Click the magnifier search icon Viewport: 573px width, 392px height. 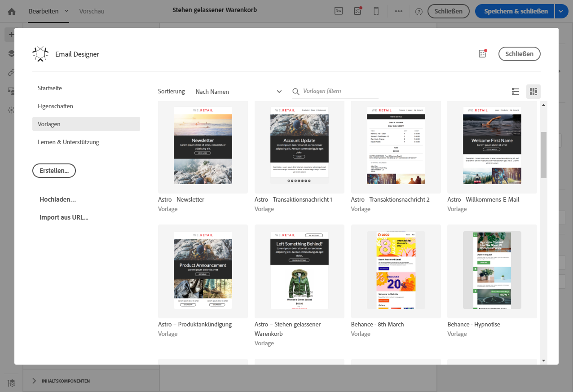[x=296, y=92]
